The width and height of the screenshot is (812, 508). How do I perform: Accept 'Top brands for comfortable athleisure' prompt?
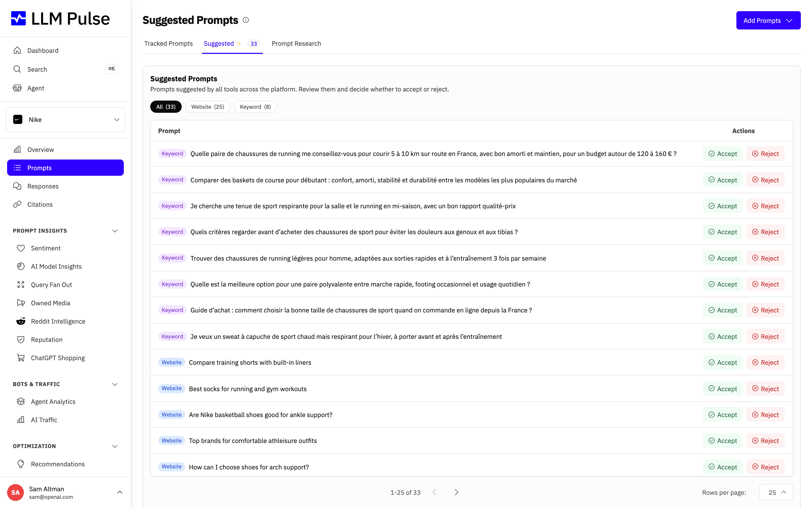(x=723, y=440)
